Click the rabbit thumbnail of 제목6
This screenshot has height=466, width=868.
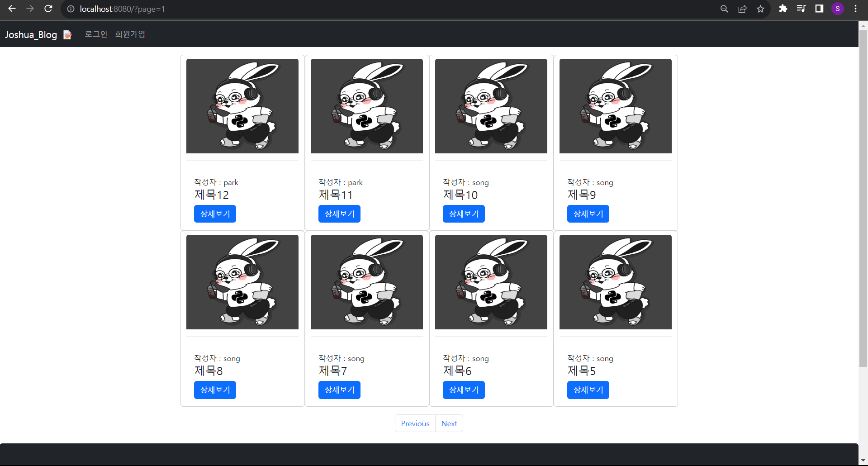491,282
